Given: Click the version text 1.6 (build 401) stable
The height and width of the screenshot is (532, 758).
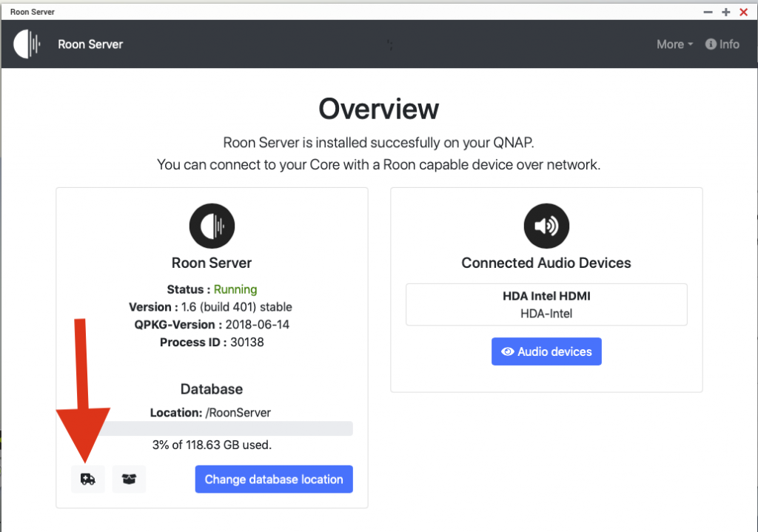Looking at the screenshot, I should click(237, 307).
